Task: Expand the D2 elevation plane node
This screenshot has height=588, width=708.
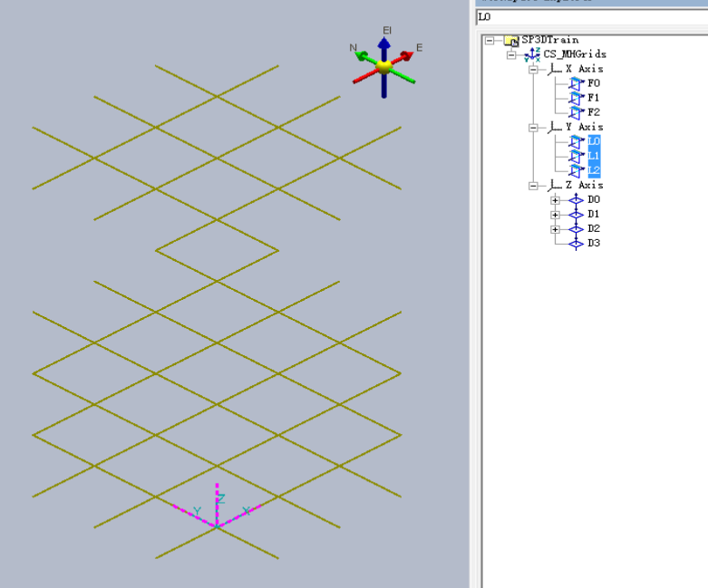Action: point(556,229)
